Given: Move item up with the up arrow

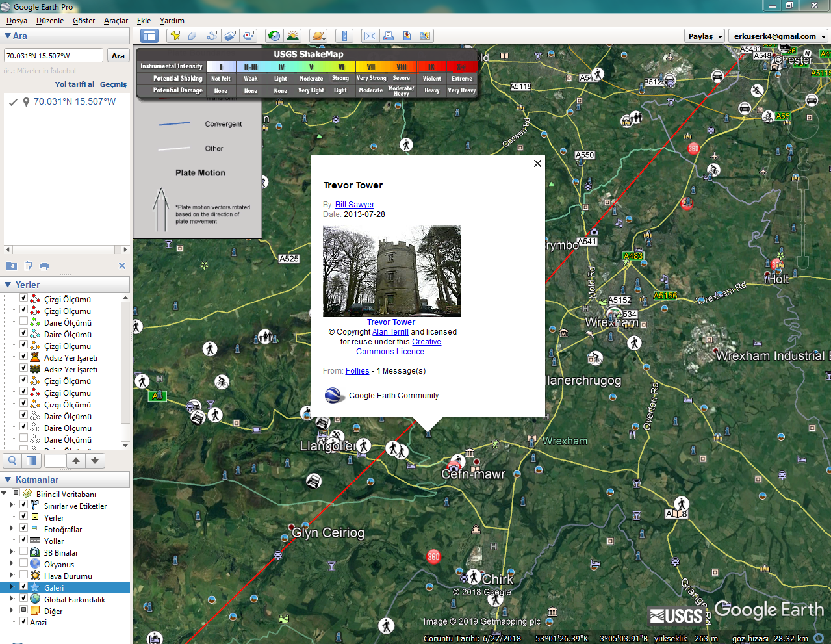Looking at the screenshot, I should (x=76, y=461).
